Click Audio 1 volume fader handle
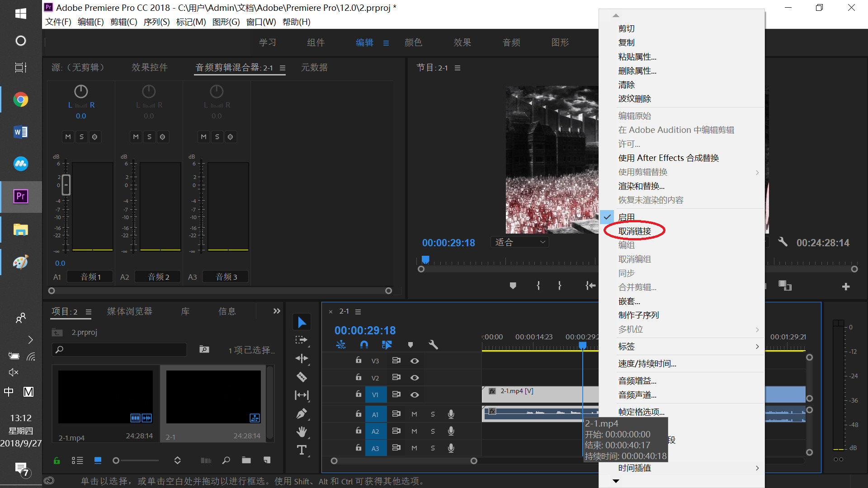Image resolution: width=868 pixels, height=488 pixels. [66, 185]
